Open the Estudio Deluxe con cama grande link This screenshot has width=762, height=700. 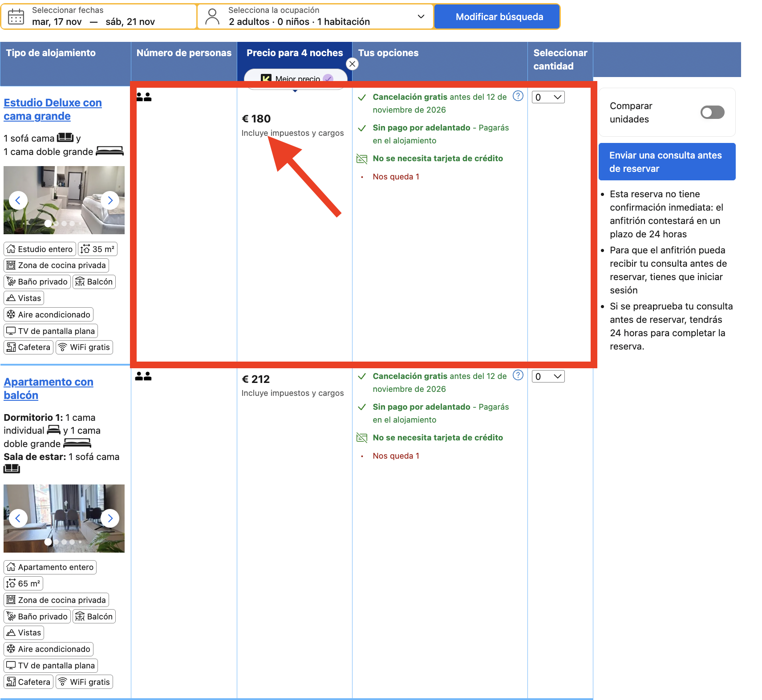point(53,110)
